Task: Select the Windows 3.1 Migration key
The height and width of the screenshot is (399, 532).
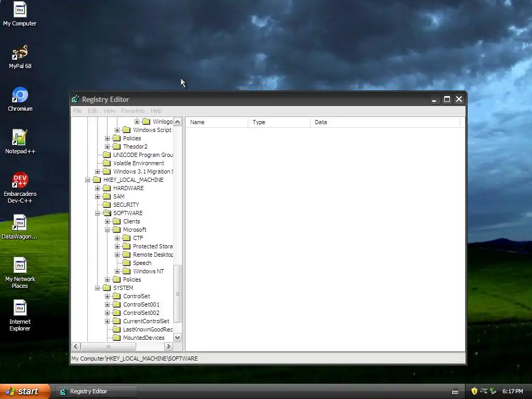Action: tap(143, 171)
